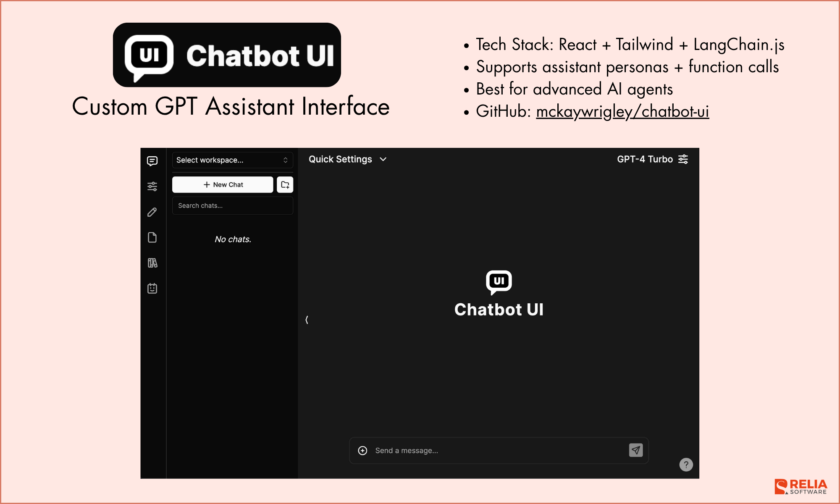Collapse the sidebar using the chevron handle

(x=307, y=320)
